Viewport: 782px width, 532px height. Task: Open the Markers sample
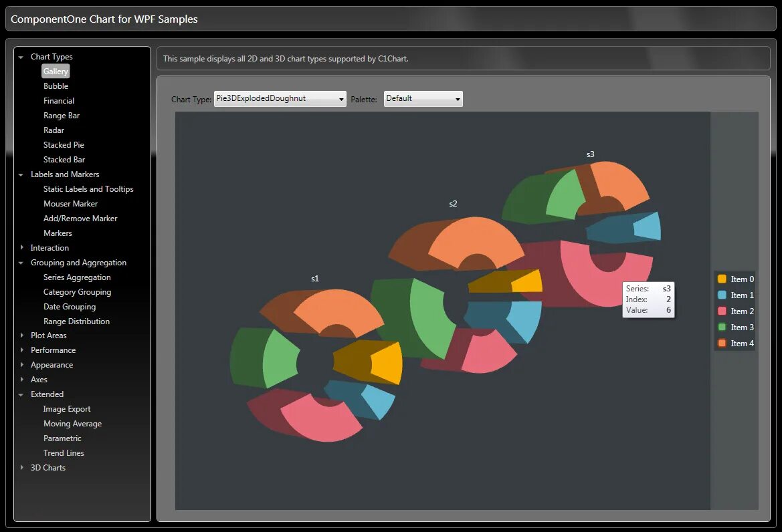click(58, 233)
